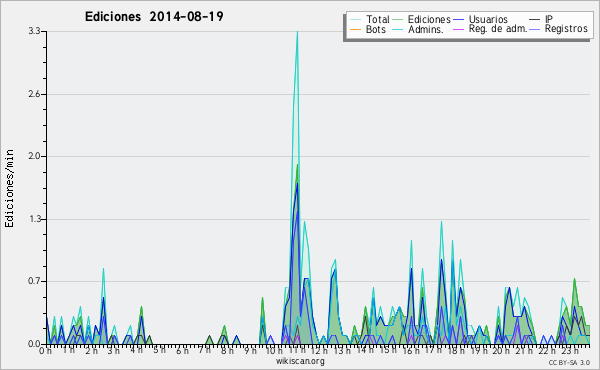Click the 1.3 y-axis value
The width and height of the screenshot is (600, 370).
[34, 219]
